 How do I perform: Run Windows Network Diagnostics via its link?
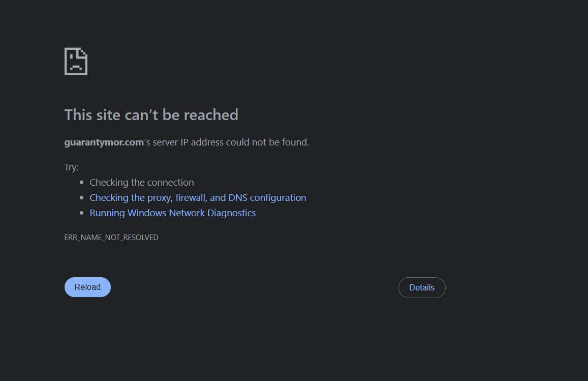click(x=172, y=213)
